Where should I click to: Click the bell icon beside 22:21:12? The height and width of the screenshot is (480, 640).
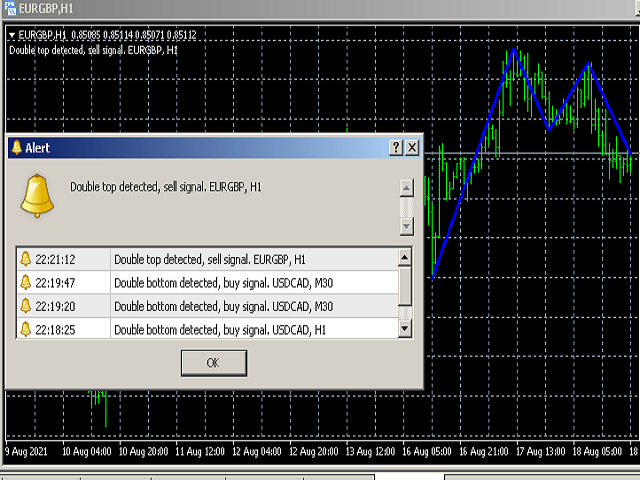tap(26, 260)
